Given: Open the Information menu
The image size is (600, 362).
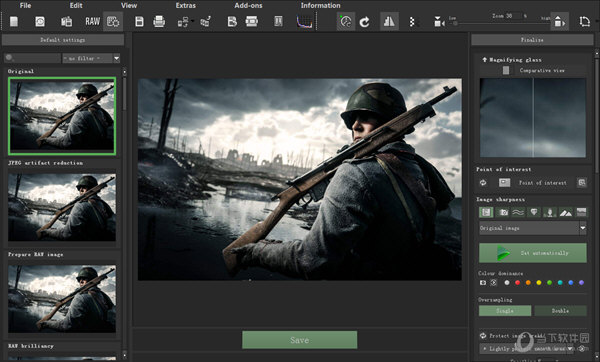Looking at the screenshot, I should tap(321, 5).
